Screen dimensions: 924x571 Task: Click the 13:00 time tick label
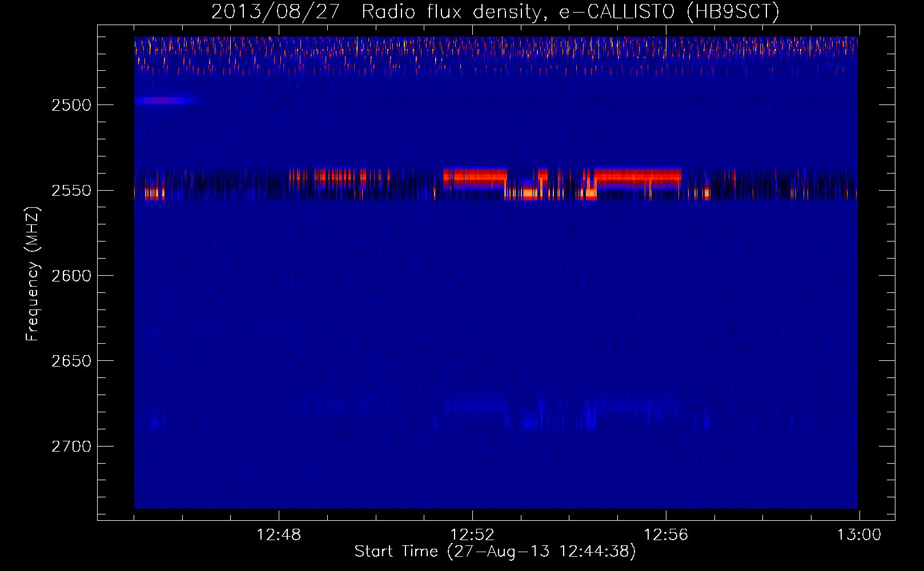(x=859, y=535)
